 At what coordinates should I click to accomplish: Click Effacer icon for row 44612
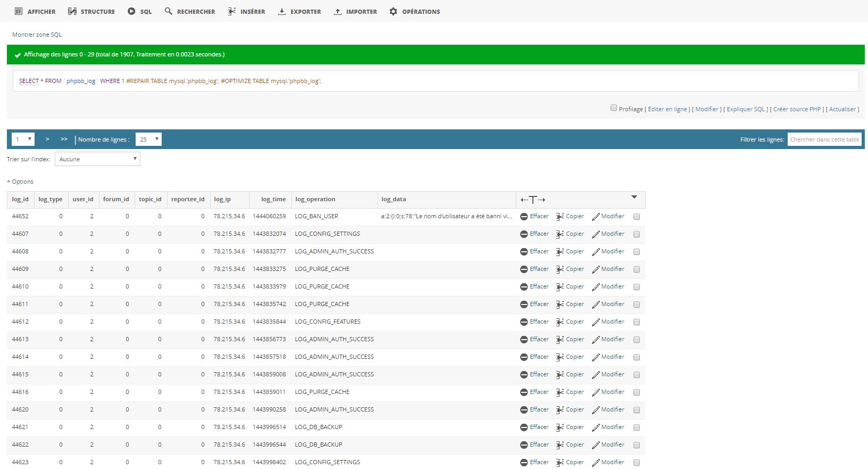(524, 322)
